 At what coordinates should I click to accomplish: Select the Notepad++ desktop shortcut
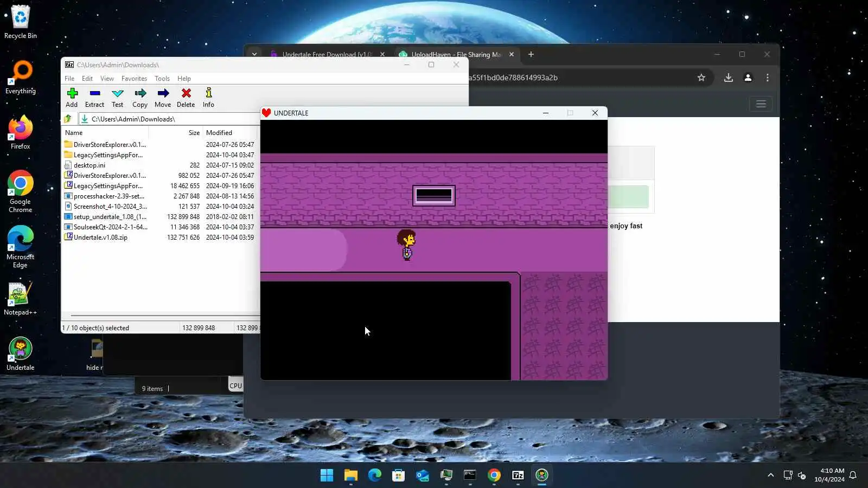tap(21, 298)
